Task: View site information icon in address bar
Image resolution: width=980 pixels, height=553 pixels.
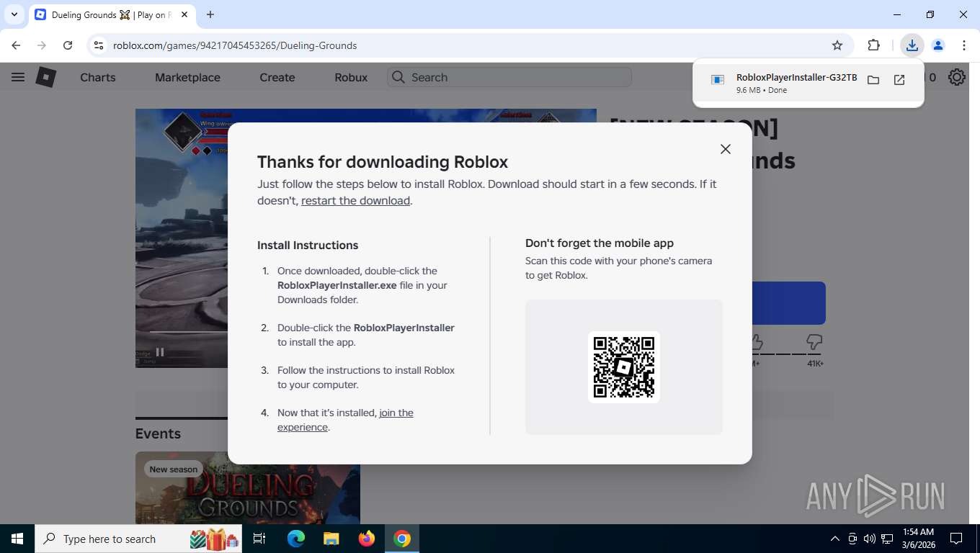Action: (99, 45)
